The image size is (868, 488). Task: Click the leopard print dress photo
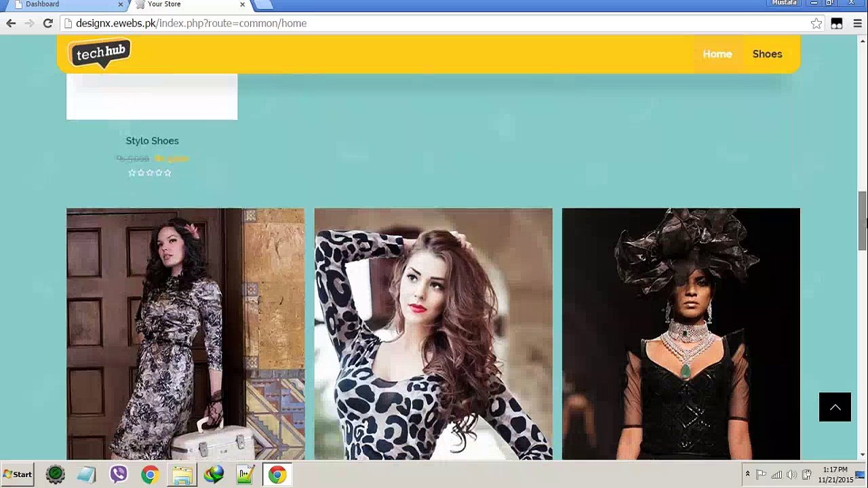click(433, 333)
